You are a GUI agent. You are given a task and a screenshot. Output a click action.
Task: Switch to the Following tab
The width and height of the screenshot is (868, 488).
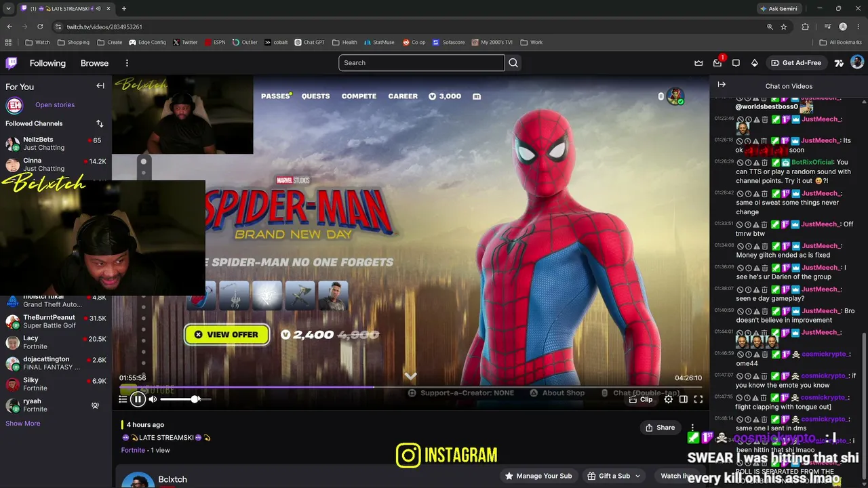tap(47, 63)
